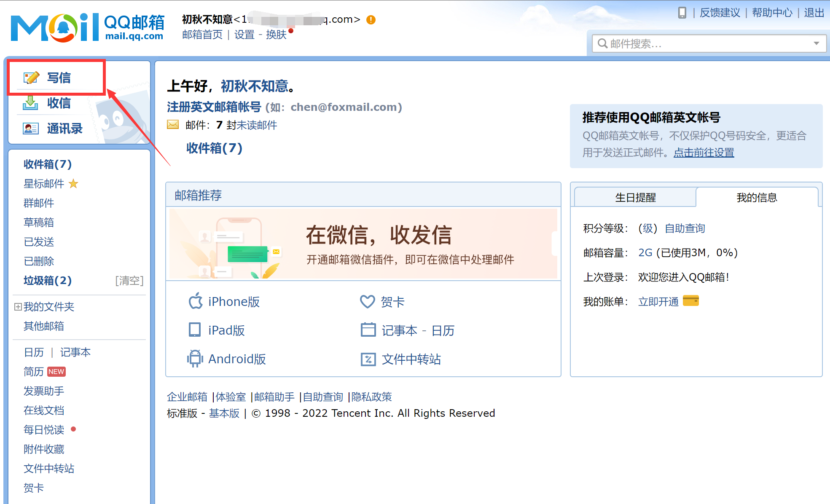Click the 在微信，收发信 banner
Screen dimensions: 830x504
[x=363, y=244]
